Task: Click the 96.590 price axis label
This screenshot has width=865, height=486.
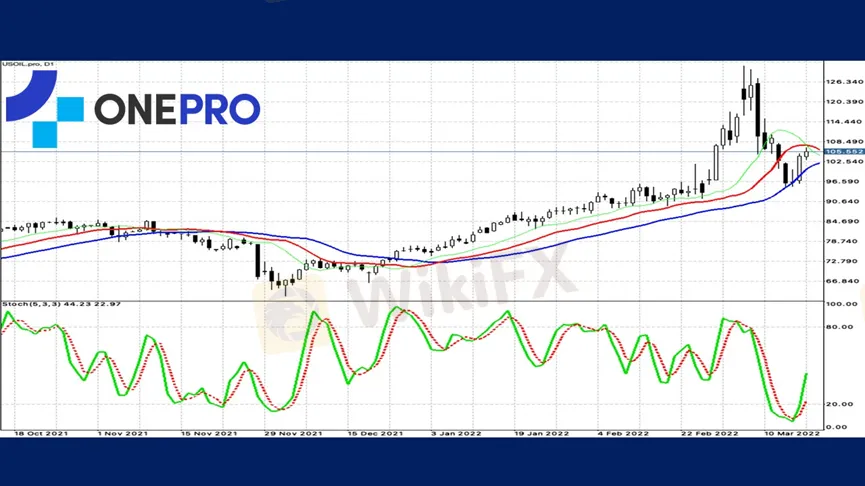Action: 843,181
